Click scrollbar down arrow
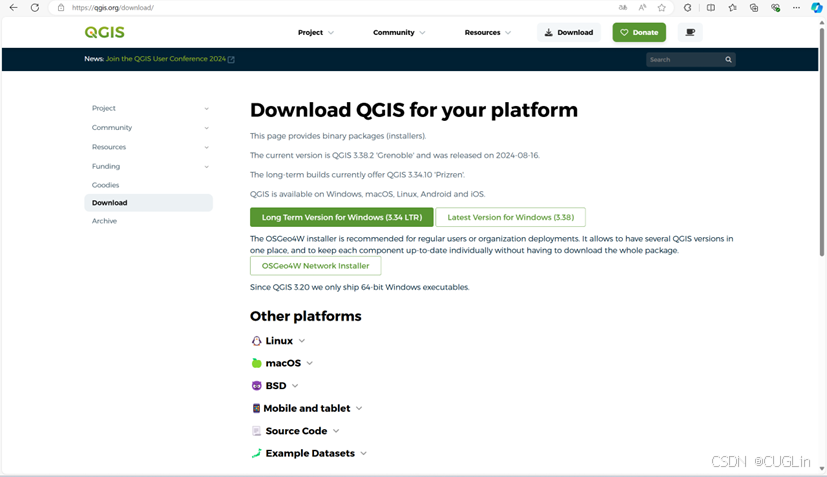The image size is (827, 477). tap(822, 469)
